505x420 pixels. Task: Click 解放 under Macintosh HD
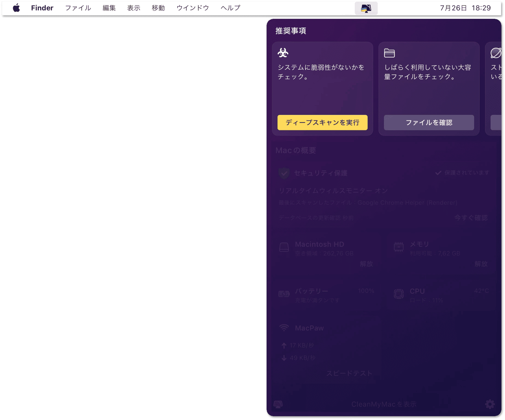[366, 264]
